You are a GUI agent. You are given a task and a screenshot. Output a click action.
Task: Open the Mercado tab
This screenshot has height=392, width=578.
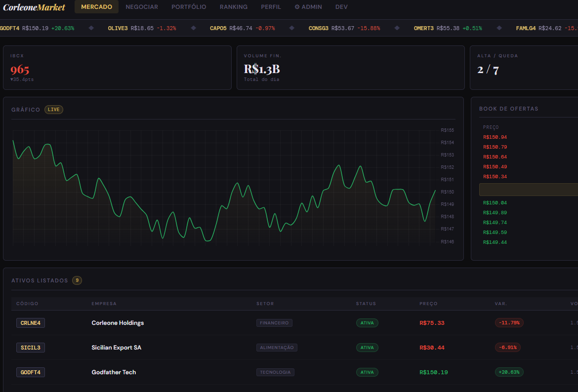click(x=96, y=6)
